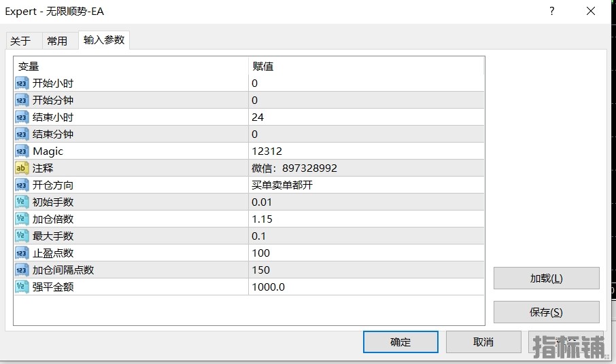Click the integer icon beside 结束分钟
Viewport: 616px width, 364px height.
[22, 134]
